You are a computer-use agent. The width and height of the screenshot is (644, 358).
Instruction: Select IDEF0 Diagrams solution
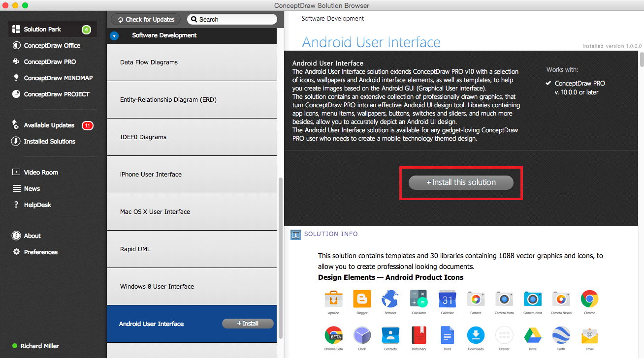192,137
